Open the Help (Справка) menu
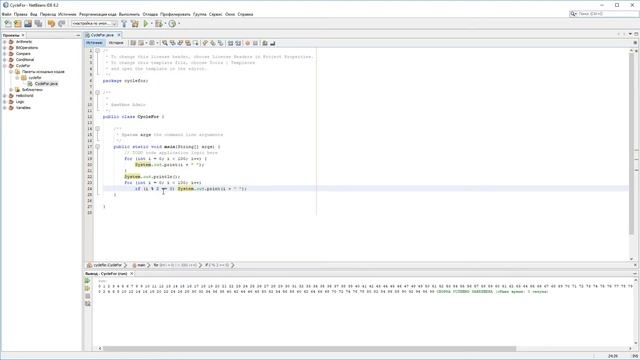640x360 pixels. (245, 14)
